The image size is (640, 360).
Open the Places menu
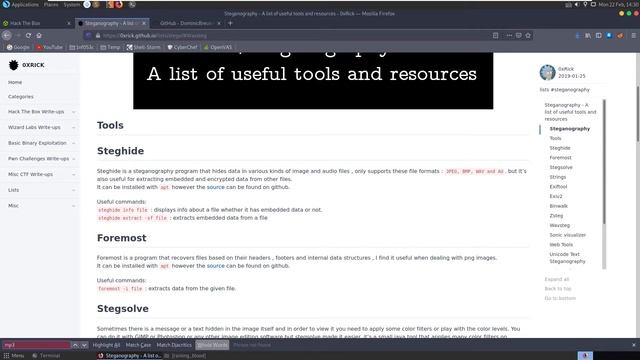coord(51,4)
